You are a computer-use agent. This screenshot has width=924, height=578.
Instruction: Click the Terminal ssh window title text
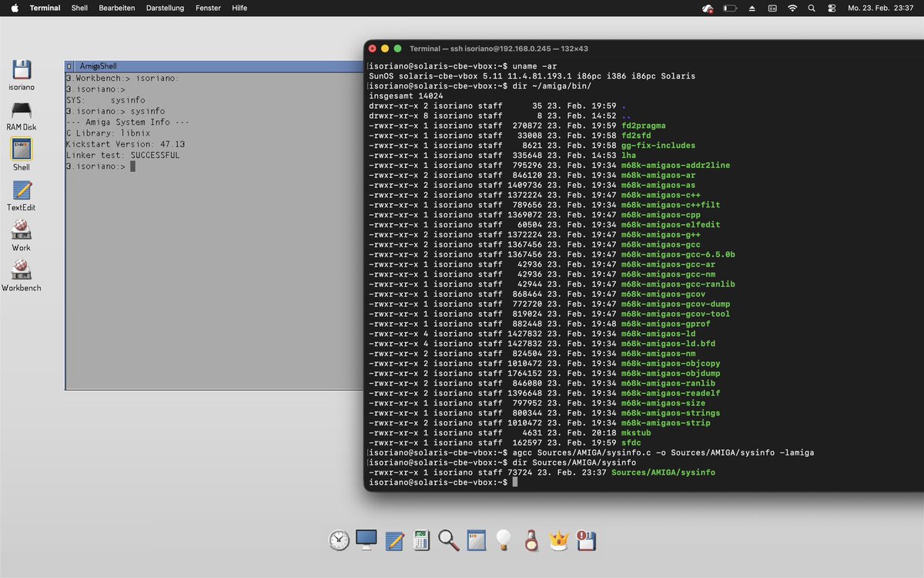(x=498, y=49)
